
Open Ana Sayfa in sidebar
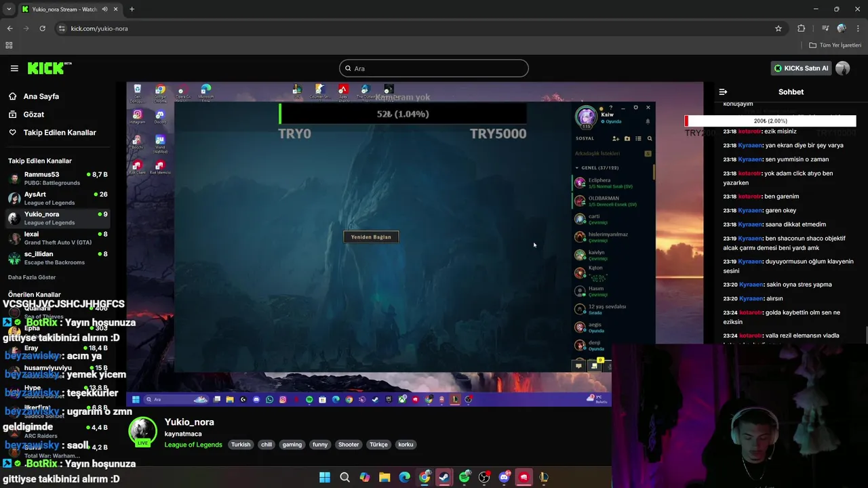pyautogui.click(x=41, y=96)
